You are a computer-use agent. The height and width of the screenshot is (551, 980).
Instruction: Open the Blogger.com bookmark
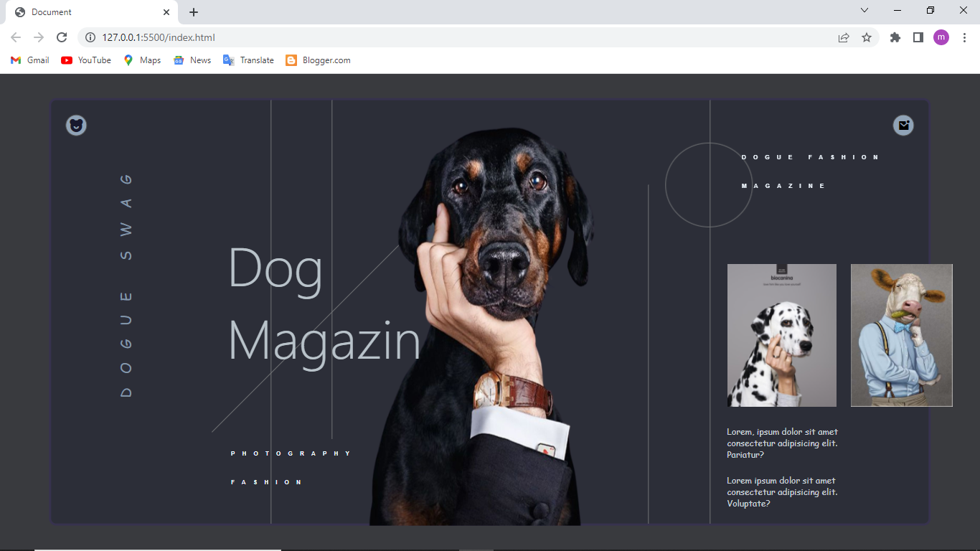coord(318,60)
